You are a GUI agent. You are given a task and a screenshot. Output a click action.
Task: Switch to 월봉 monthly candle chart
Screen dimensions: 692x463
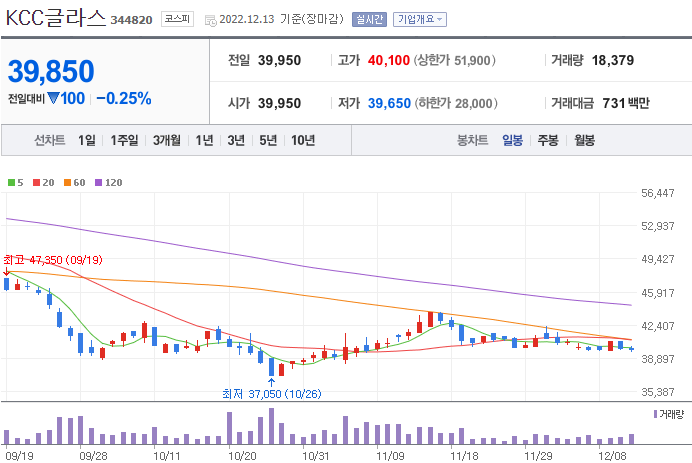point(584,140)
